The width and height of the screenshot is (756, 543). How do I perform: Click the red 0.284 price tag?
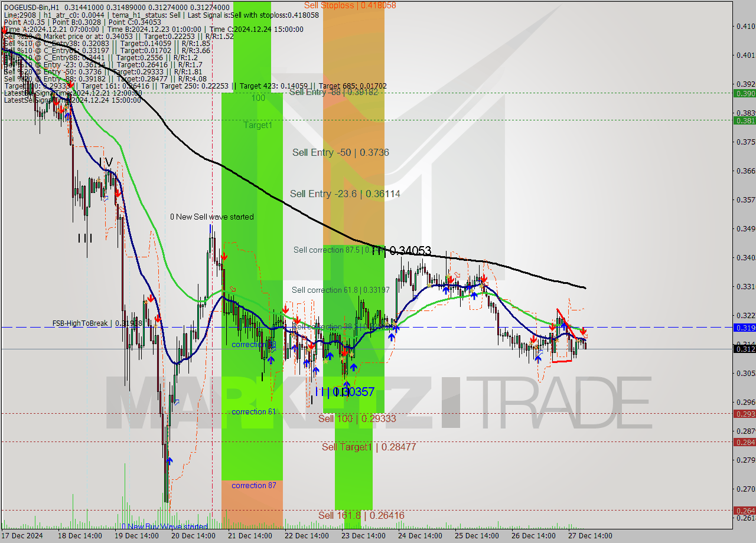pyautogui.click(x=744, y=442)
